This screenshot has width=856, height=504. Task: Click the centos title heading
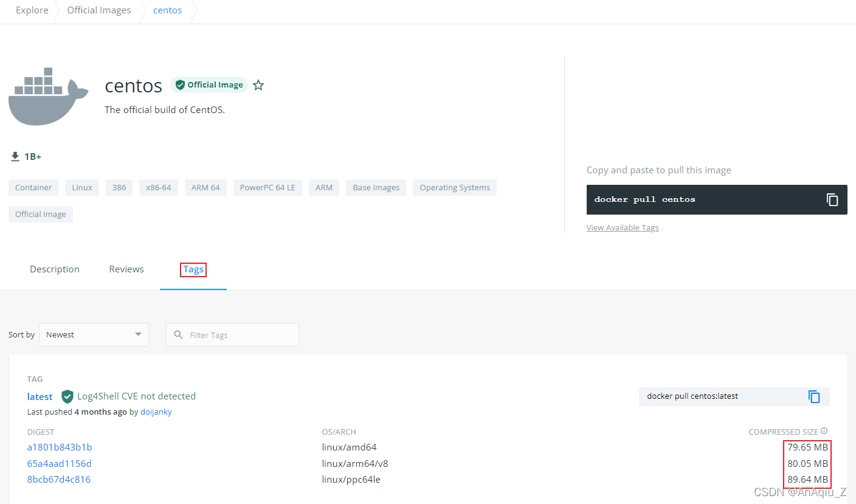(134, 86)
